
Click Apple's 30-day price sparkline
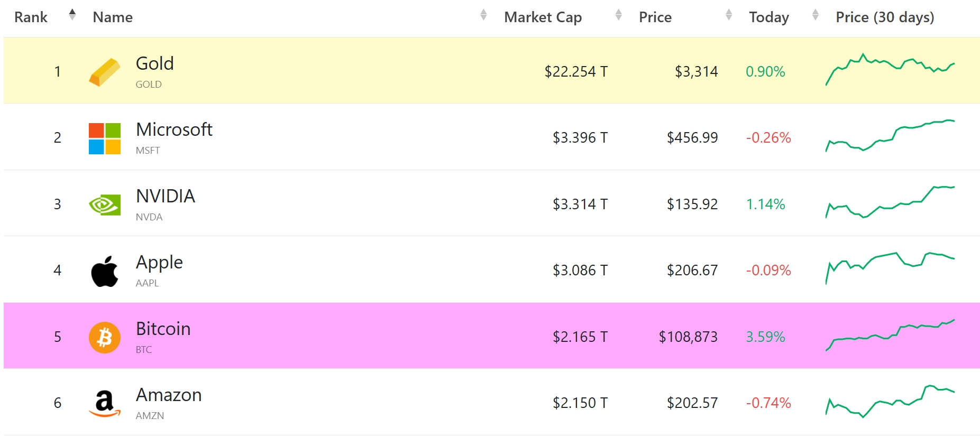(x=890, y=267)
